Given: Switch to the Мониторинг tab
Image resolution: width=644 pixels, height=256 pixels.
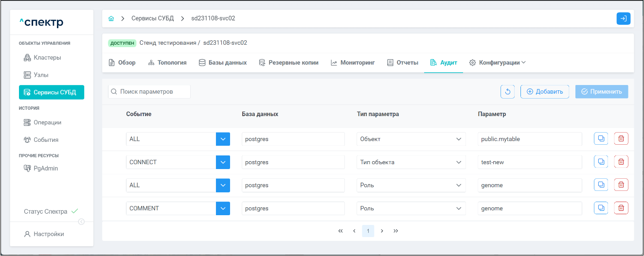Looking at the screenshot, I should 353,63.
